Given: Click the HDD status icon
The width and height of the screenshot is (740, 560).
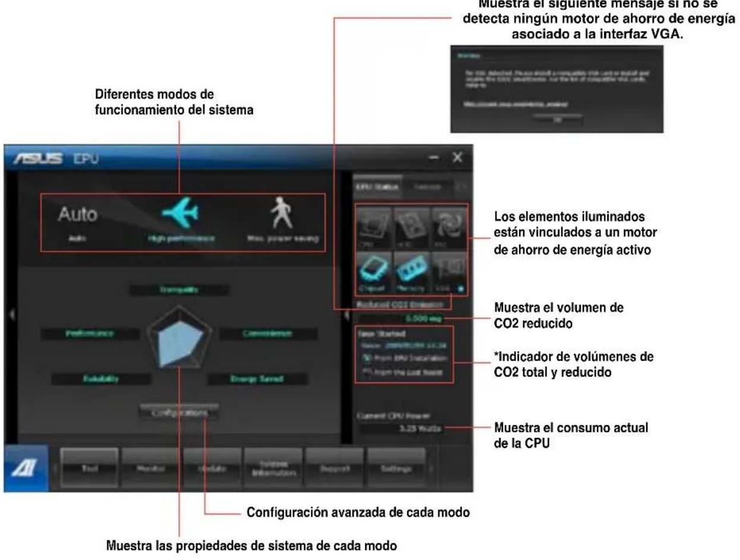Looking at the screenshot, I should [x=411, y=228].
